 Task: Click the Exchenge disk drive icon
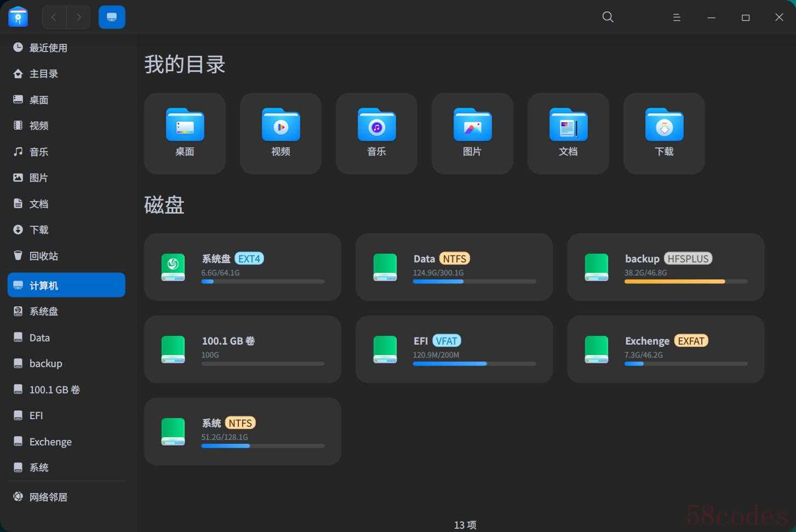596,350
